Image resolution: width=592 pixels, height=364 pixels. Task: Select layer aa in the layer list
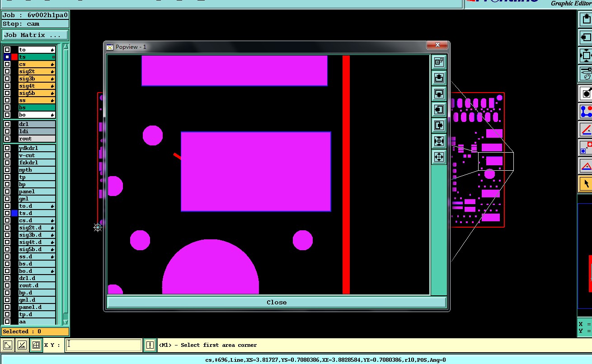pos(37,322)
